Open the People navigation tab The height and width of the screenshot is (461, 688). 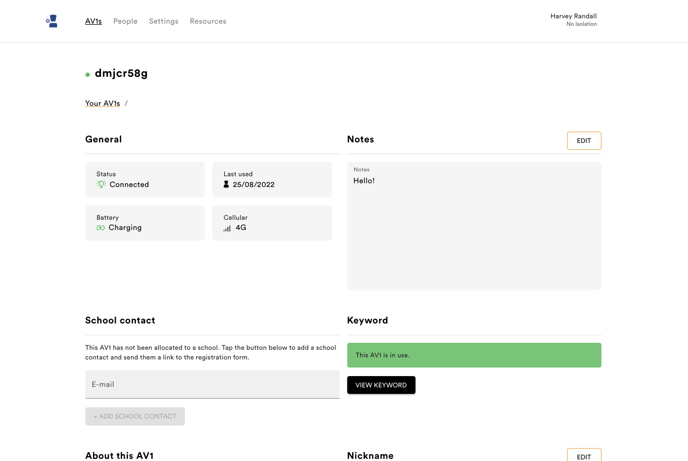tap(125, 21)
